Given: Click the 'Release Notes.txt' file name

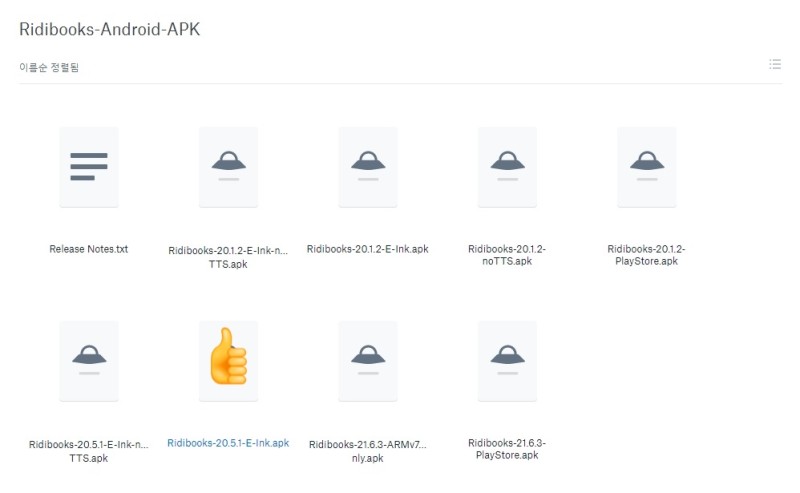Looking at the screenshot, I should coord(89,249).
